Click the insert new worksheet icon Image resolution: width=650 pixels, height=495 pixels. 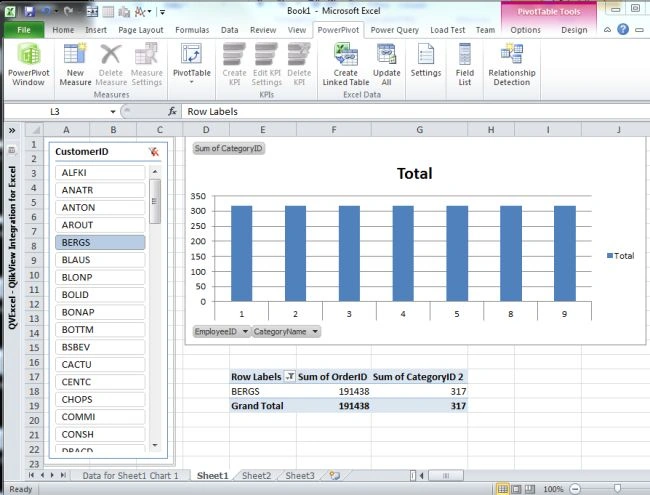pos(334,475)
